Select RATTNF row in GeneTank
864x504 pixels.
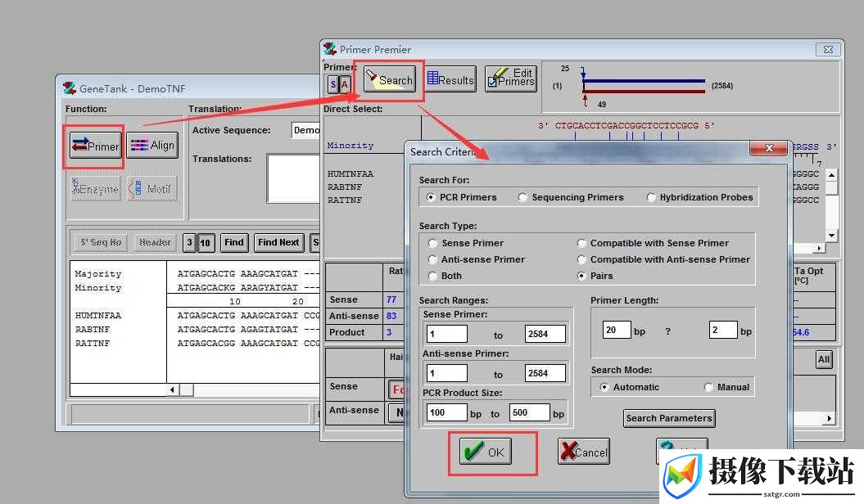point(93,343)
